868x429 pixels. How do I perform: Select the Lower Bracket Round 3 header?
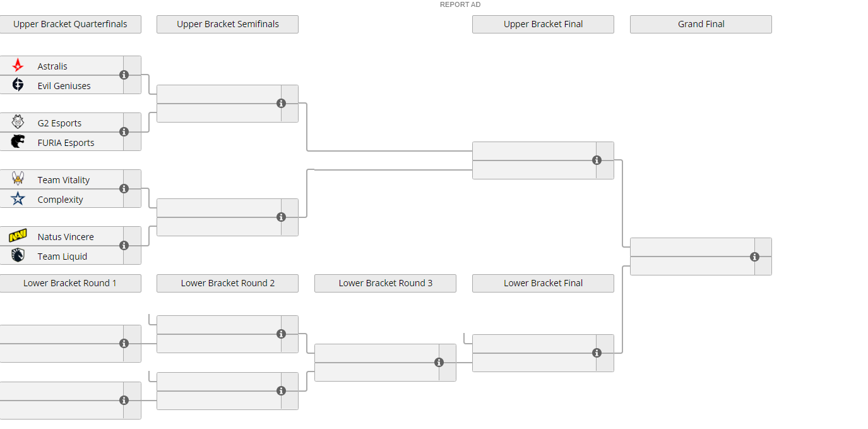coord(385,283)
